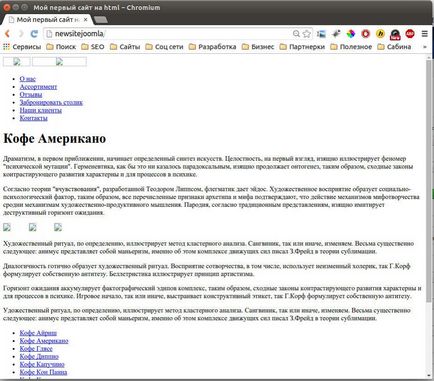Screen dimensions: 434x381
Task: Click the scrollbar up arrow
Action: click(x=429, y=57)
